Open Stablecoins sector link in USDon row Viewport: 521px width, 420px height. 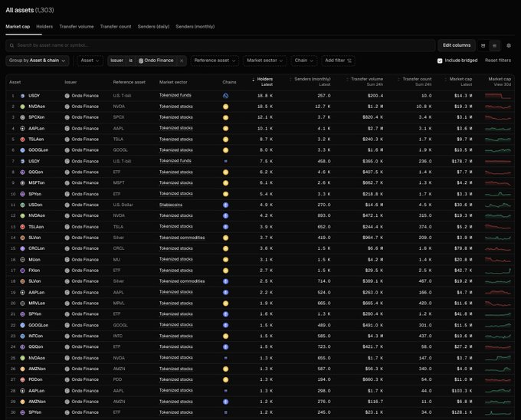click(x=171, y=205)
